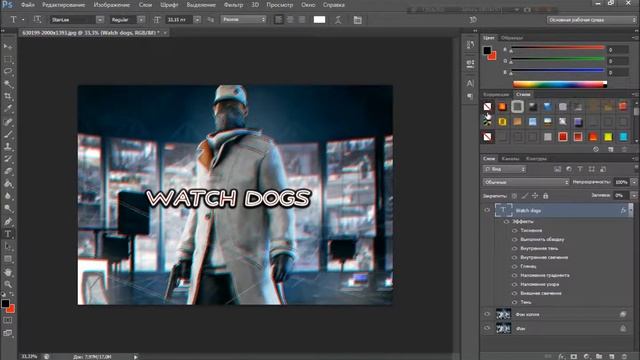This screenshot has width=640, height=360.
Task: Click text color swatch in options bar
Action: click(x=319, y=20)
